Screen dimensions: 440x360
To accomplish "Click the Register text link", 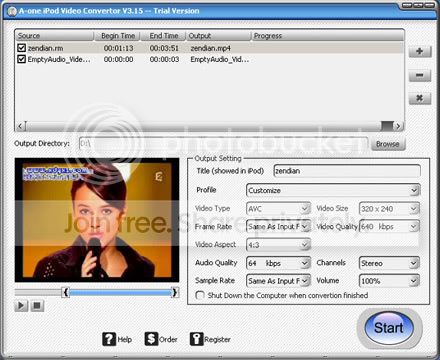I will pyautogui.click(x=217, y=340).
